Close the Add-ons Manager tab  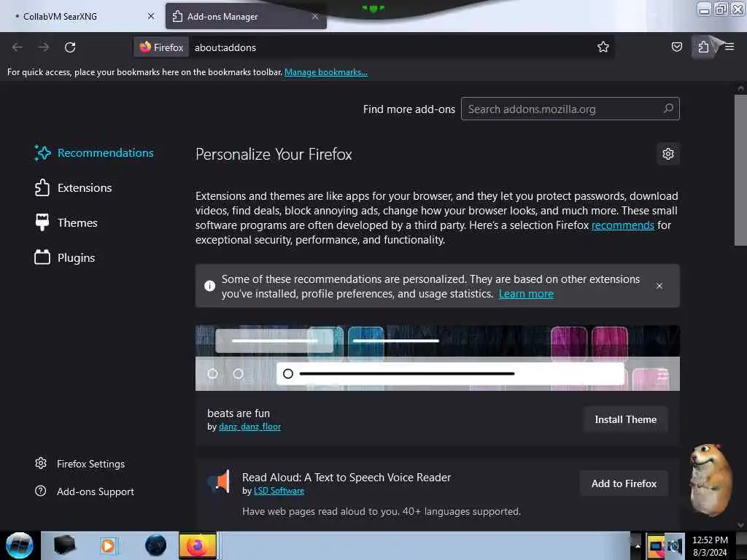tap(315, 16)
